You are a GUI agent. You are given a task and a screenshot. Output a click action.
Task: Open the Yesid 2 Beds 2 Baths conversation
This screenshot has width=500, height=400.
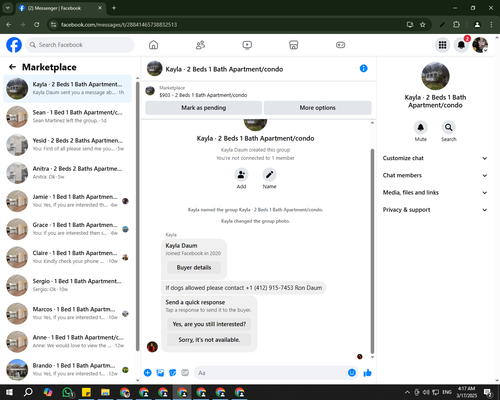[68, 145]
